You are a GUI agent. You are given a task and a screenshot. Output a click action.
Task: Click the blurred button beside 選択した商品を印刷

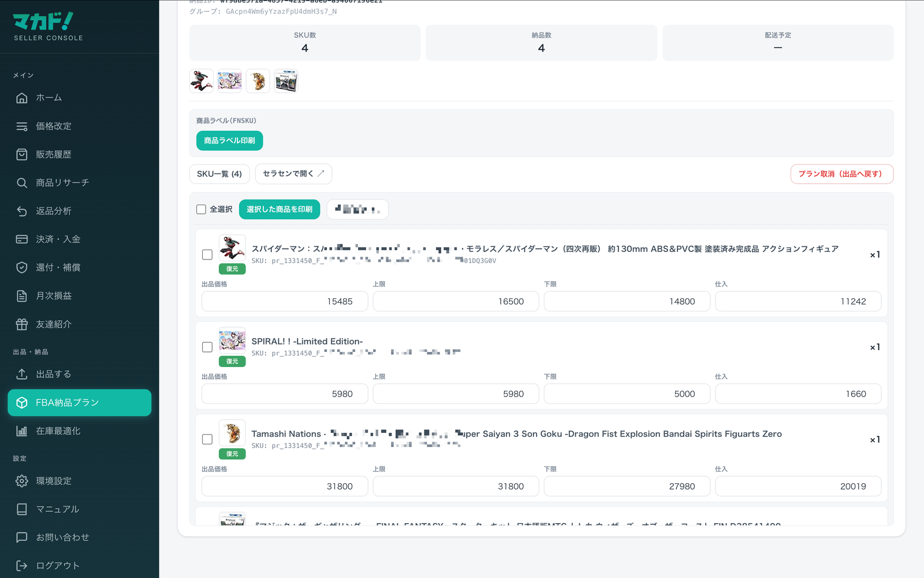pos(357,209)
